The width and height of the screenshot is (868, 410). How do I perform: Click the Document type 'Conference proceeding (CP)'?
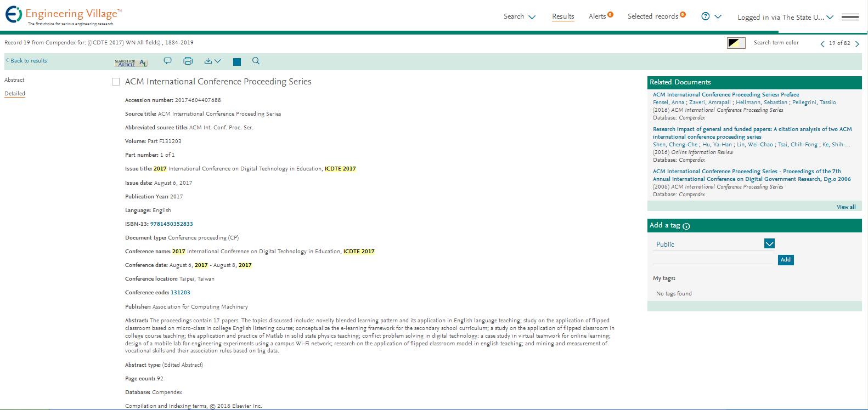tap(203, 238)
